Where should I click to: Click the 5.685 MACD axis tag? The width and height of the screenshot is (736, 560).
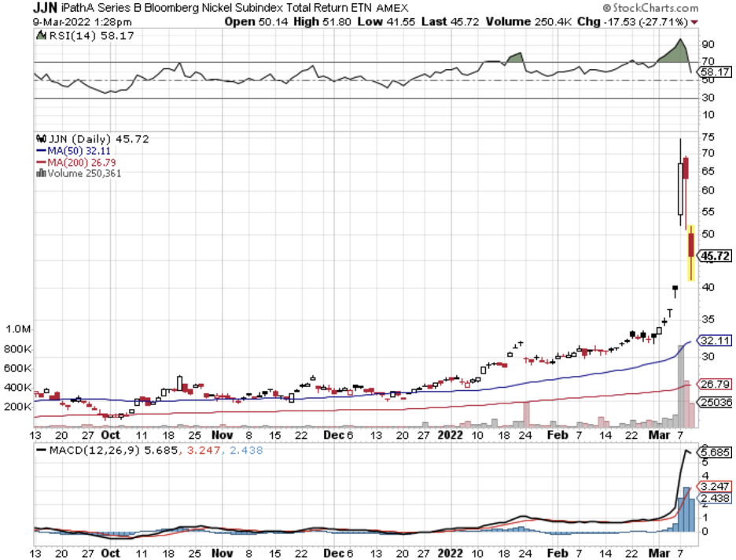(x=715, y=452)
